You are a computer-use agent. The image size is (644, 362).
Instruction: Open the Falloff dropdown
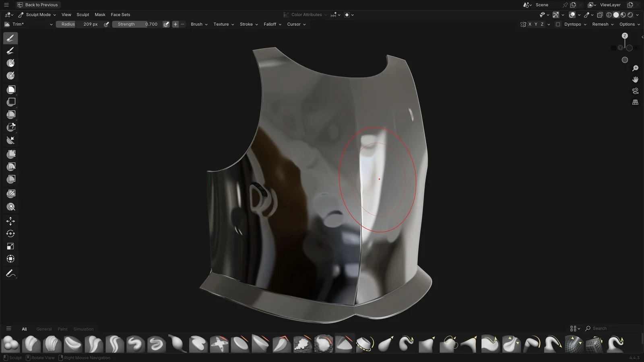(272, 24)
